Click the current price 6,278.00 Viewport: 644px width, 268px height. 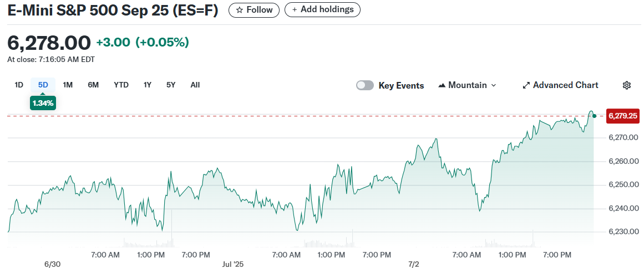[49, 43]
